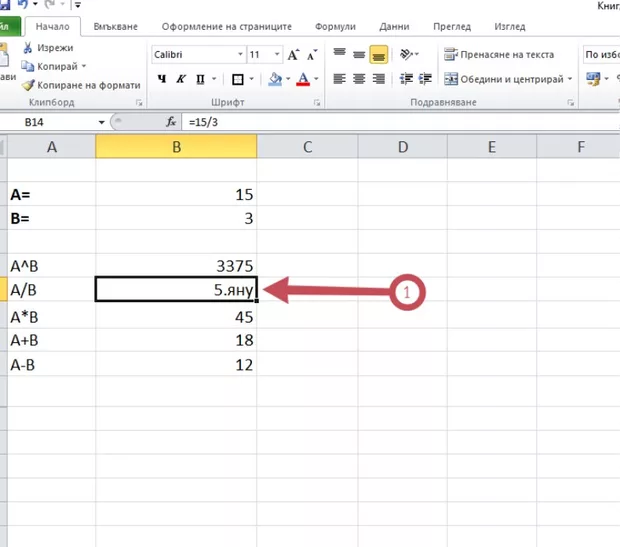Select the cell with value 45

tap(176, 316)
